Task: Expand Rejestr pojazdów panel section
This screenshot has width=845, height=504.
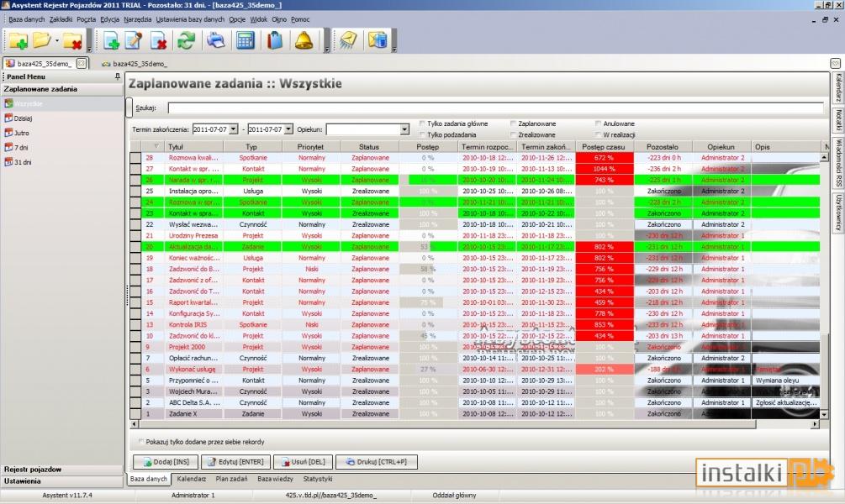Action: pyautogui.click(x=62, y=469)
